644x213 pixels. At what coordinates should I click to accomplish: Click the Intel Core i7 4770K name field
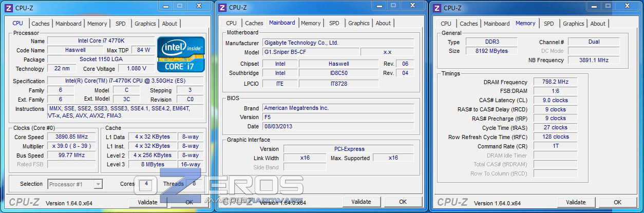(100, 41)
